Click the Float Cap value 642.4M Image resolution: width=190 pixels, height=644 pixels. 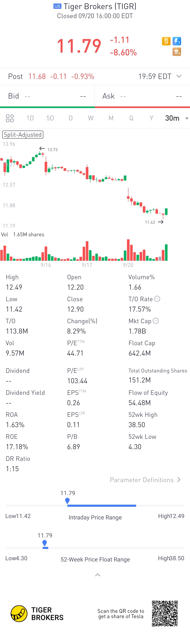(140, 353)
